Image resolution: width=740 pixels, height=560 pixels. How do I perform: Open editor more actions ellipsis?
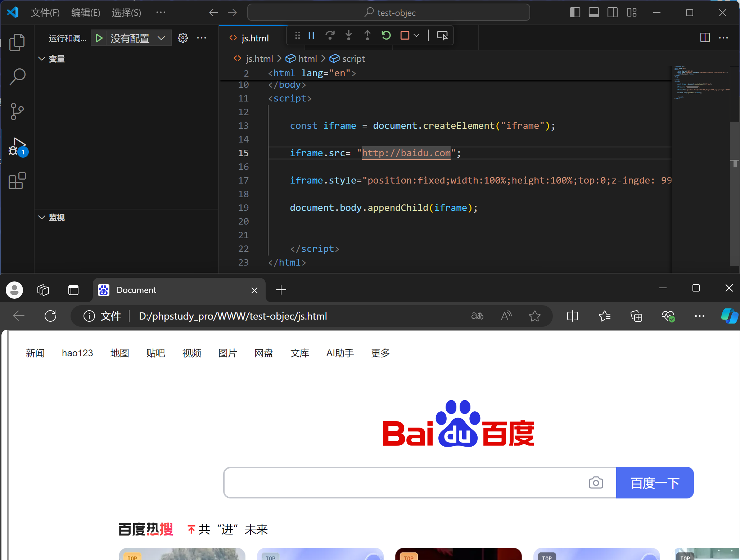point(723,37)
